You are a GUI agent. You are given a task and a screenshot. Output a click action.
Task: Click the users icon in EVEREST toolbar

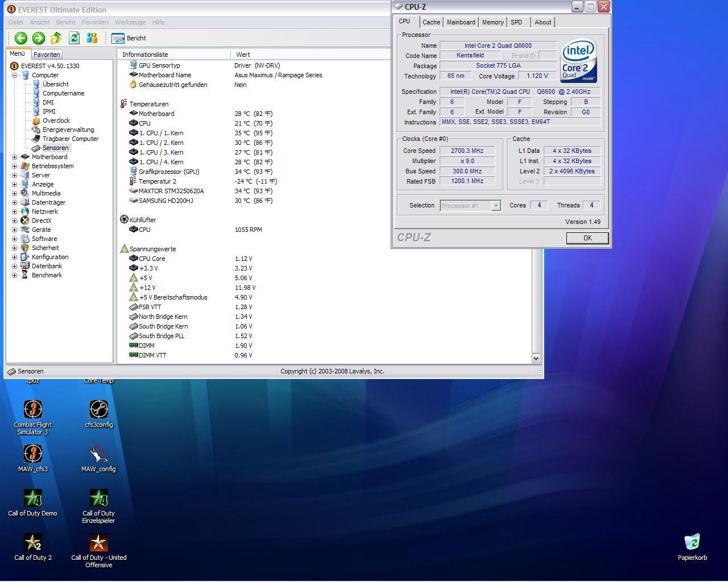point(92,38)
